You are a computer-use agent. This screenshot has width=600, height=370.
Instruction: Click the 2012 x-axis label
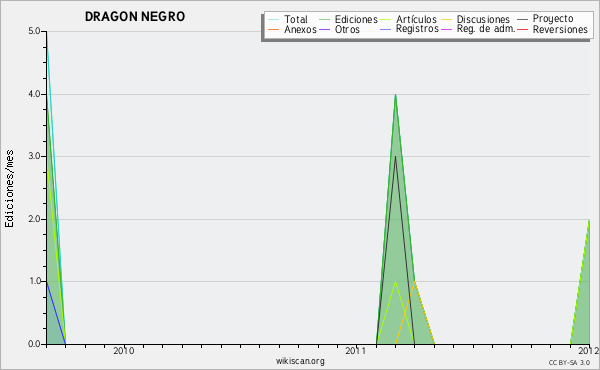click(x=589, y=351)
